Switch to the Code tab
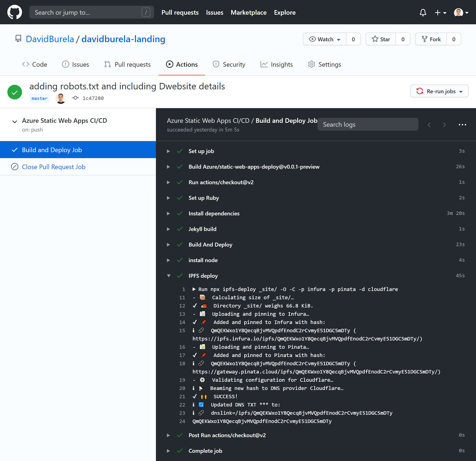This screenshot has width=476, height=461. 34,64
